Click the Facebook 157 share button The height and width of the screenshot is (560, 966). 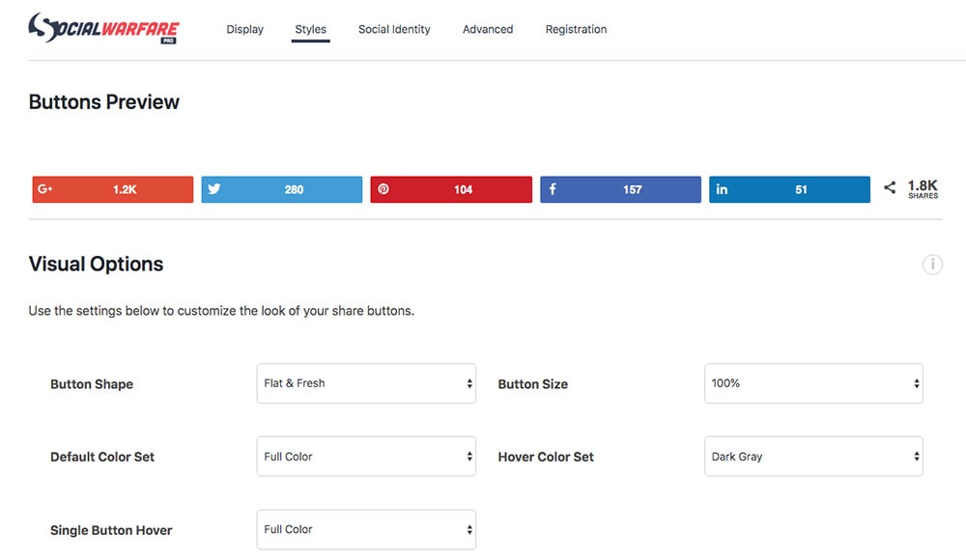[620, 189]
